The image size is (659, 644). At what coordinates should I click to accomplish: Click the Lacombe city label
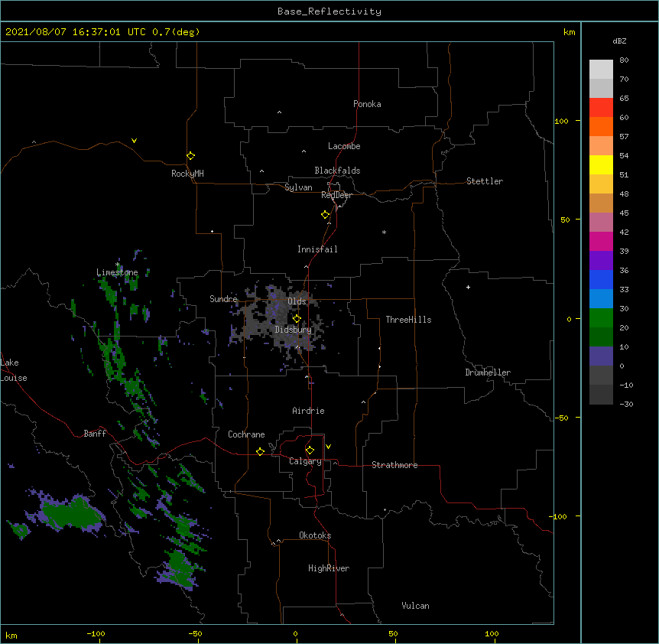click(x=344, y=146)
